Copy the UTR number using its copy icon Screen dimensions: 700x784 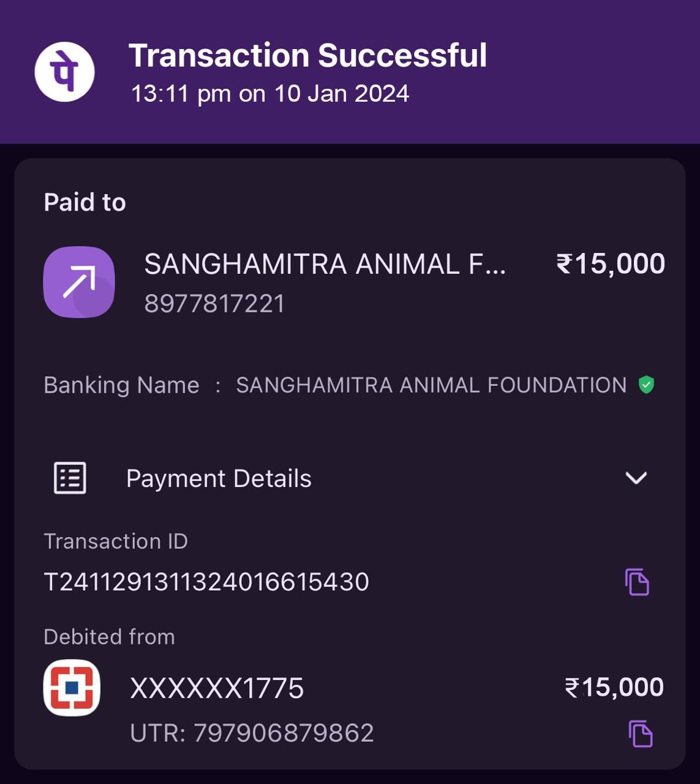point(641,733)
